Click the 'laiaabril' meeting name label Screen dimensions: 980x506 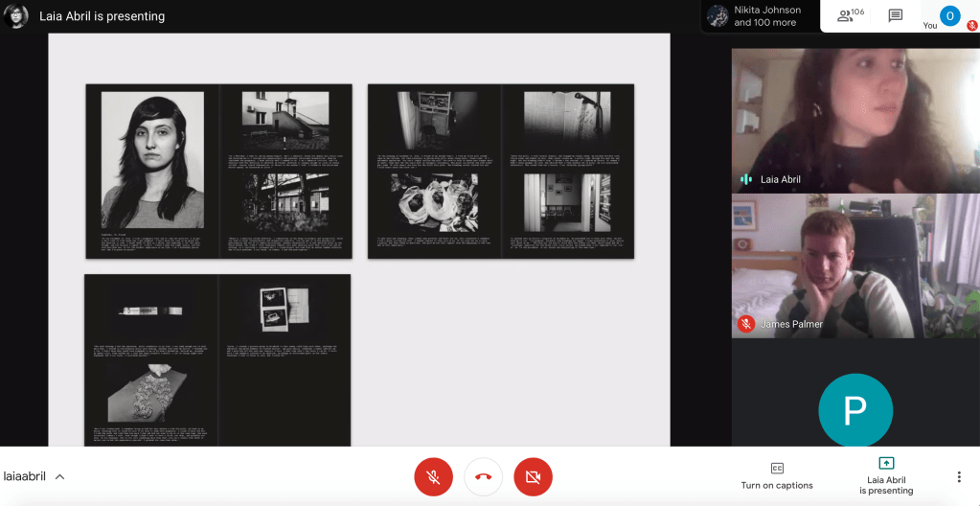point(25,476)
